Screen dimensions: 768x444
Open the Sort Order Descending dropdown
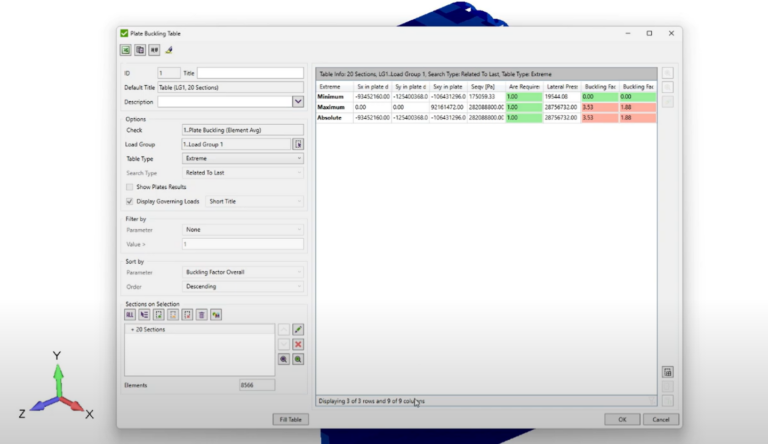(242, 286)
